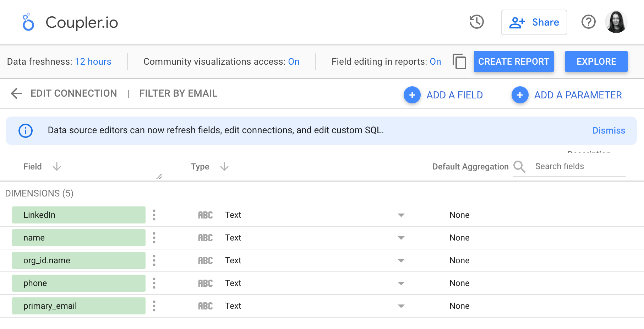Click the CREATE REPORT button

(x=514, y=61)
